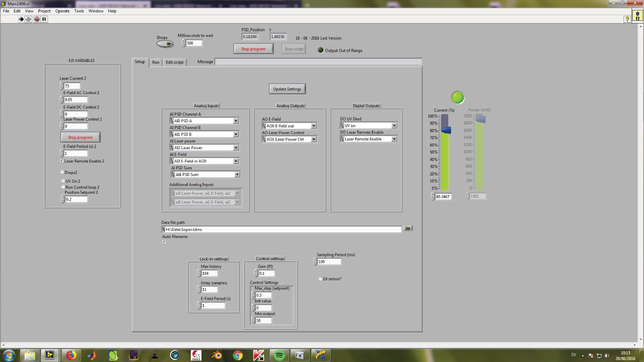Image resolution: width=644 pixels, height=362 pixels.
Task: Click the browse folder icon for data file path
Action: [x=408, y=228]
